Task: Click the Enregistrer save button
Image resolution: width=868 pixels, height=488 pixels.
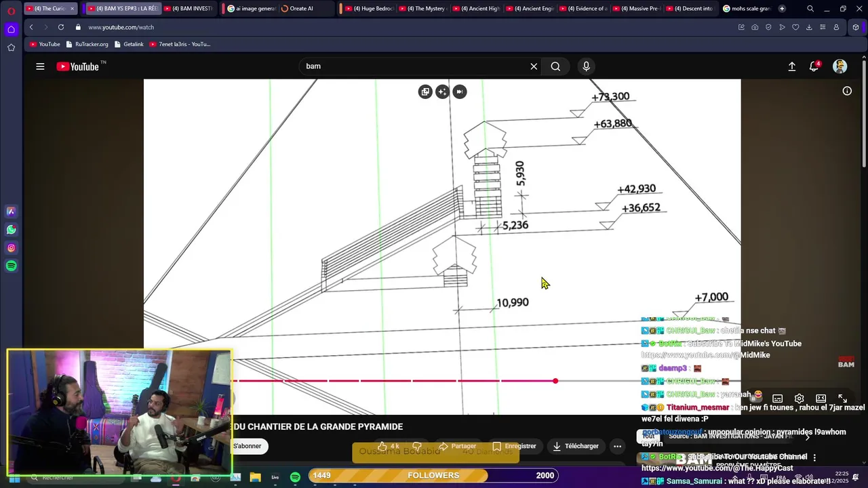Action: coord(515,446)
